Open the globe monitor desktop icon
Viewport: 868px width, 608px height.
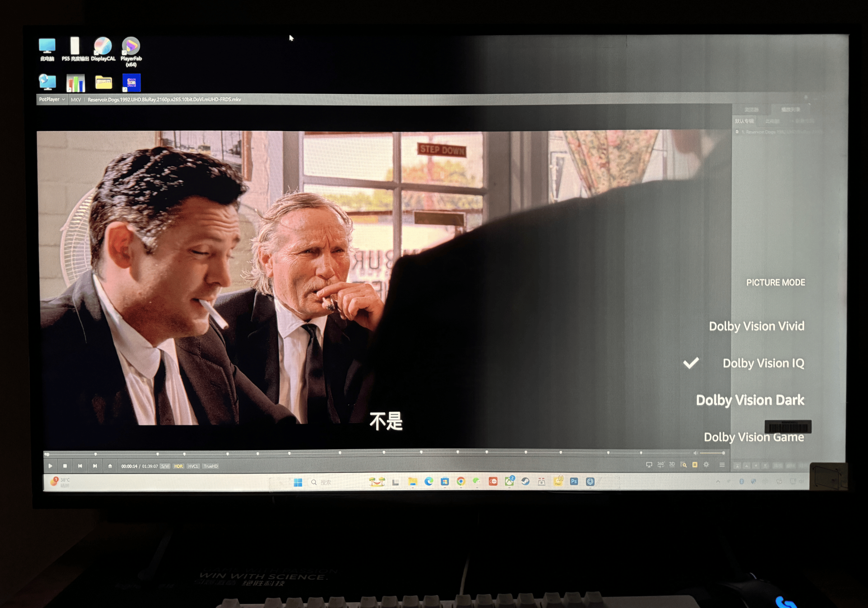click(x=48, y=82)
